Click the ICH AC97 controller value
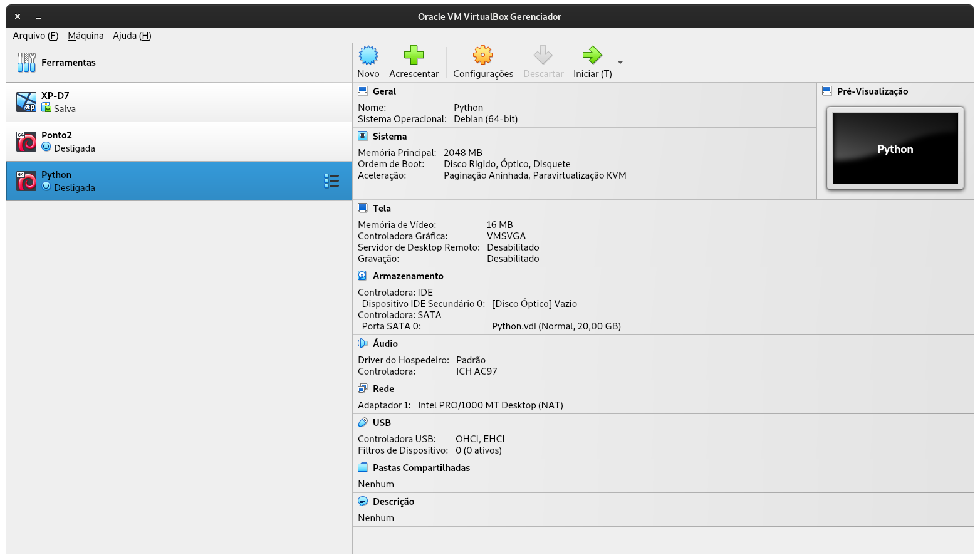 tap(477, 371)
